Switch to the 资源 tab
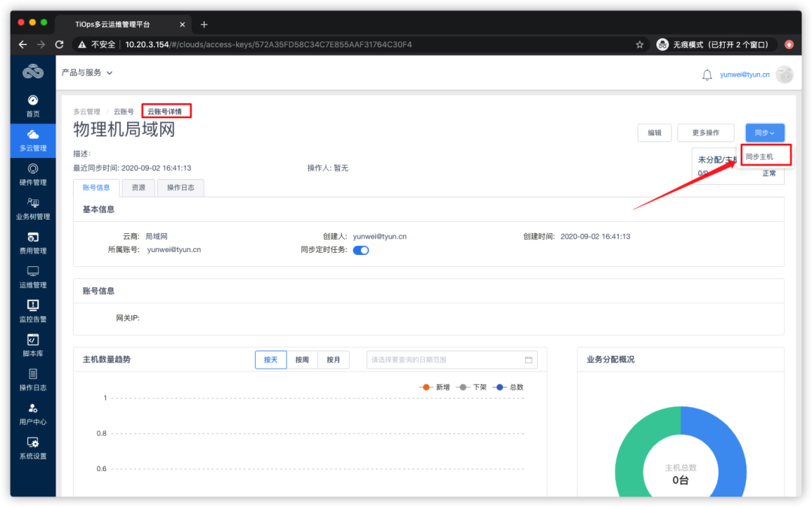 (x=138, y=187)
